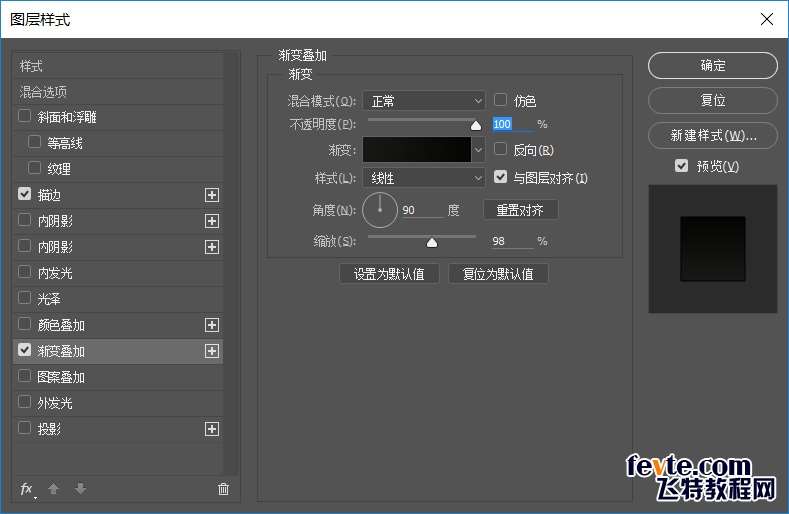This screenshot has height=514, width=789.
Task: Click the opacity field showing 100
Action: click(x=512, y=124)
